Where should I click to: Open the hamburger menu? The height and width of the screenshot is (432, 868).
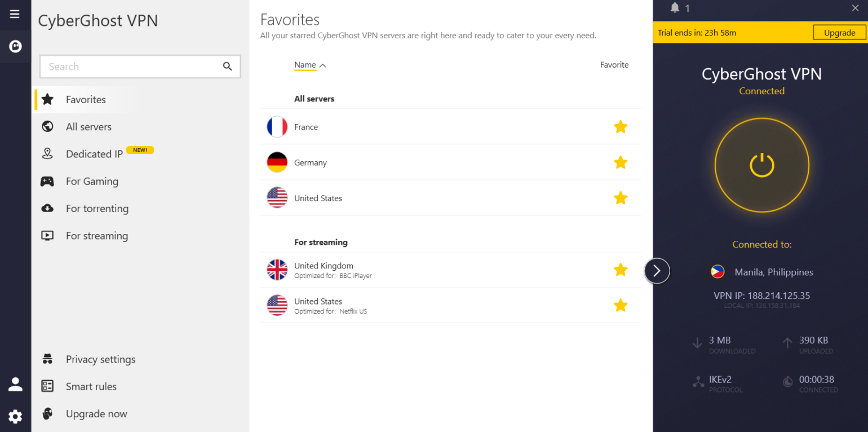click(15, 15)
